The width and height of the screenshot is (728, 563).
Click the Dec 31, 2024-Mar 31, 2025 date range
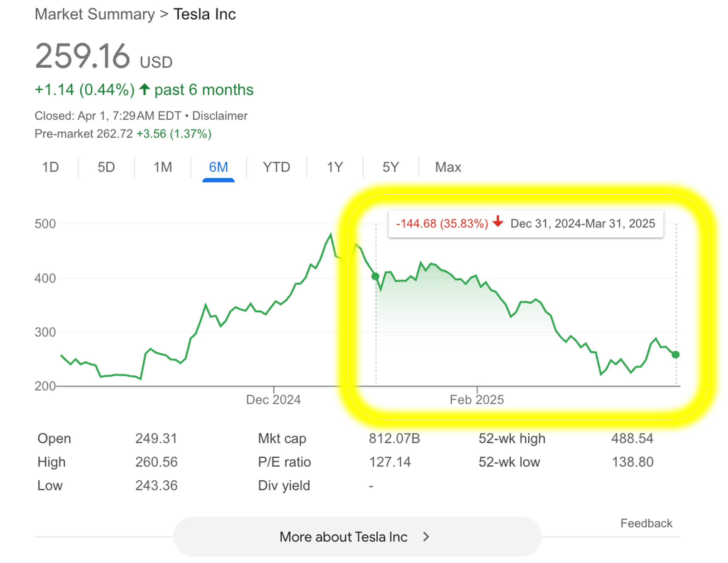pos(583,223)
